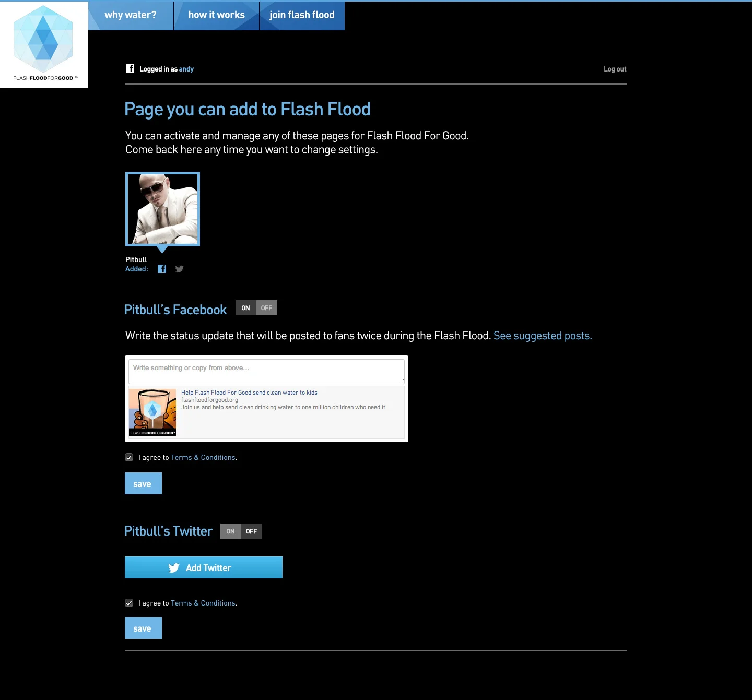Screen dimensions: 752x700
Task: Save Pitbull's Facebook settings
Action: pyautogui.click(x=143, y=483)
